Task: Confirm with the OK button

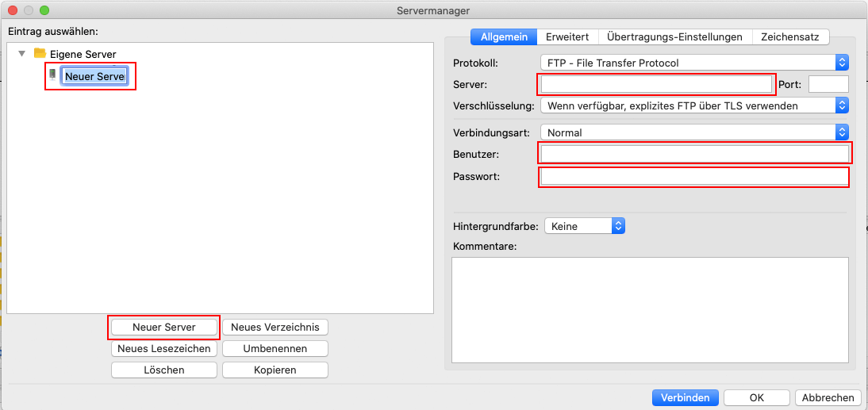Action: tap(757, 397)
